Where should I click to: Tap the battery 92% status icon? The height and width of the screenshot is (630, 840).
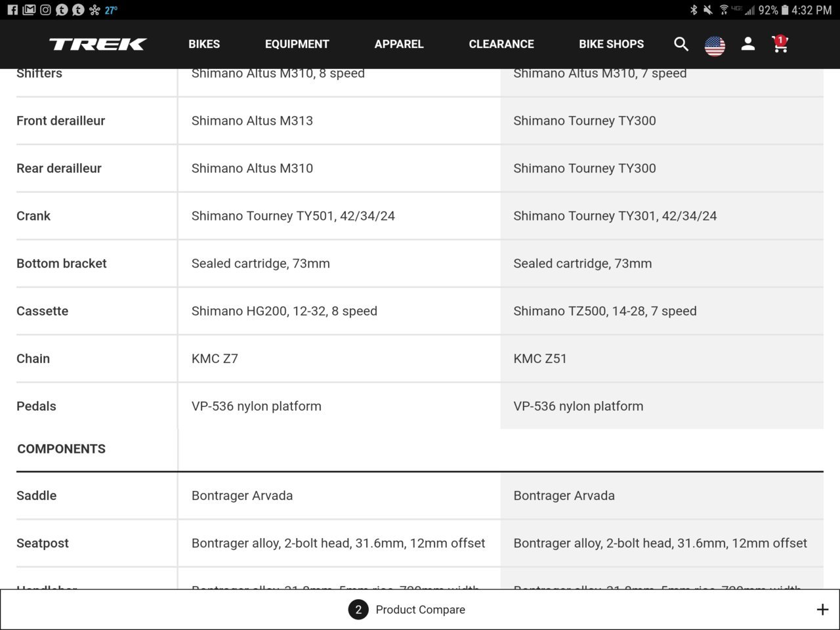(773, 10)
